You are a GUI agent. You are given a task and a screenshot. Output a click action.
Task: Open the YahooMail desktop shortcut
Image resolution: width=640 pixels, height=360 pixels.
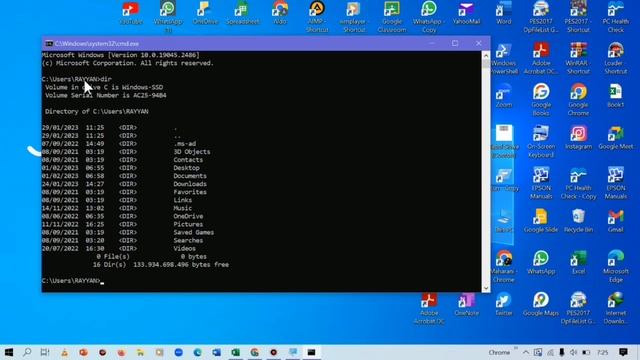466,13
